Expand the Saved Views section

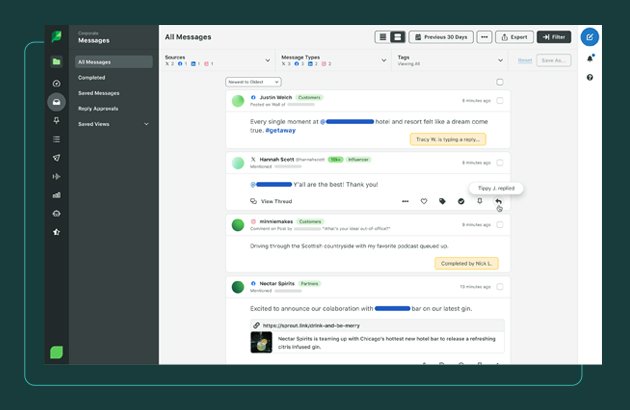tap(146, 124)
